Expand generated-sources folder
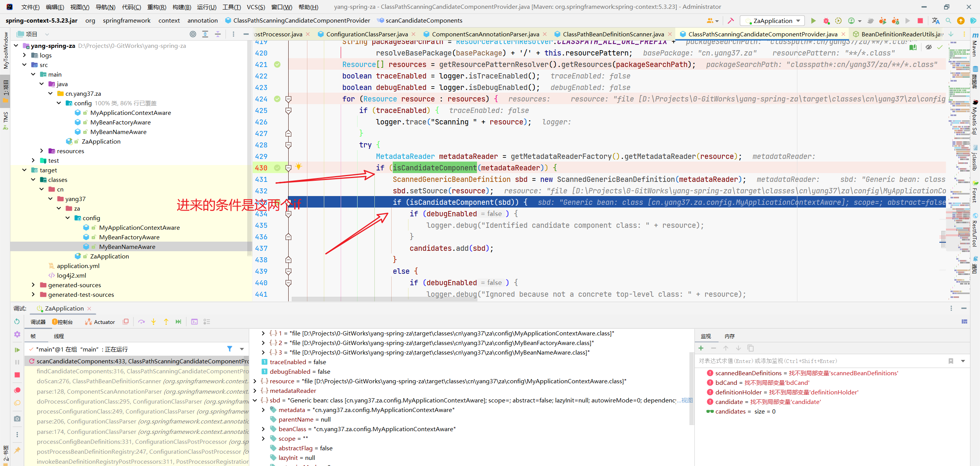This screenshot has height=466, width=980. point(33,285)
